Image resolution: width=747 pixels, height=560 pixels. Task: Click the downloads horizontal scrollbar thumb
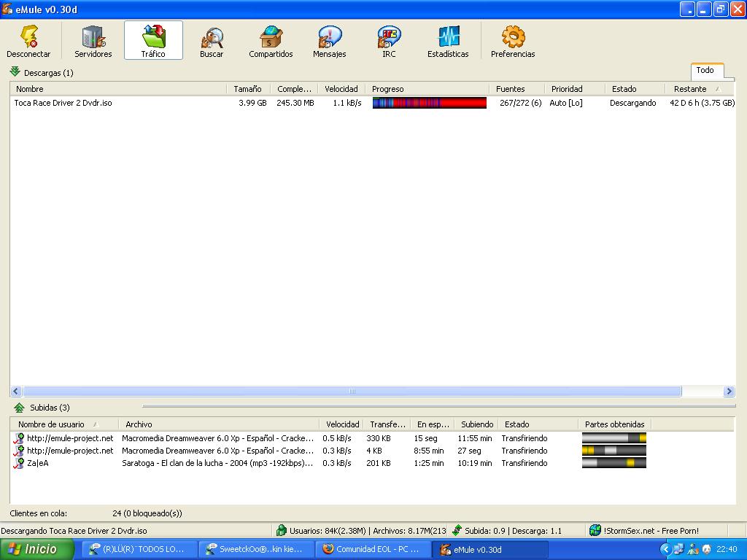(352, 392)
